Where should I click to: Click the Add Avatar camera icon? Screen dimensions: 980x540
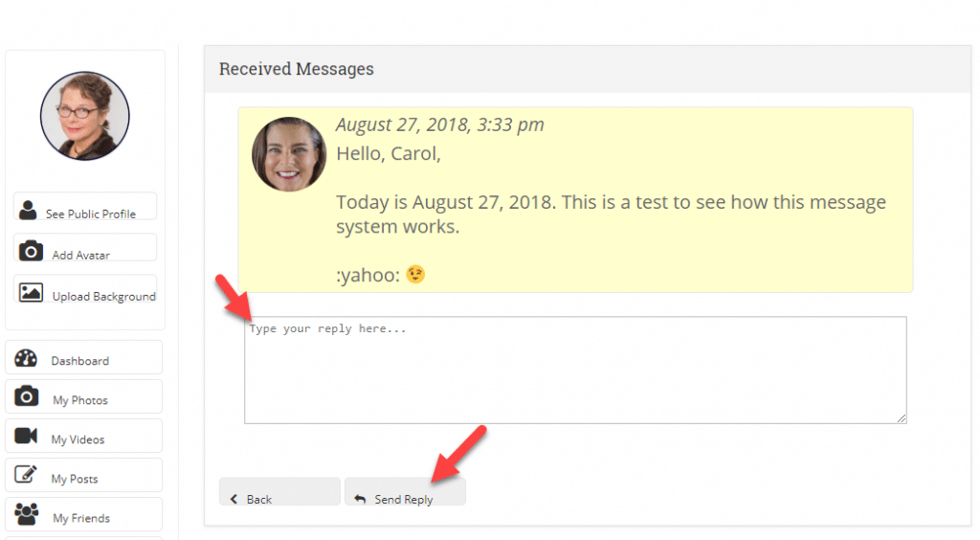pos(31,251)
